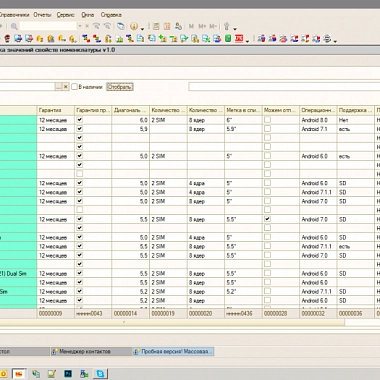Viewport: 380px width, 380px height.
Task: Click the orange 1C taskbar icon
Action: pyautogui.click(x=19, y=374)
